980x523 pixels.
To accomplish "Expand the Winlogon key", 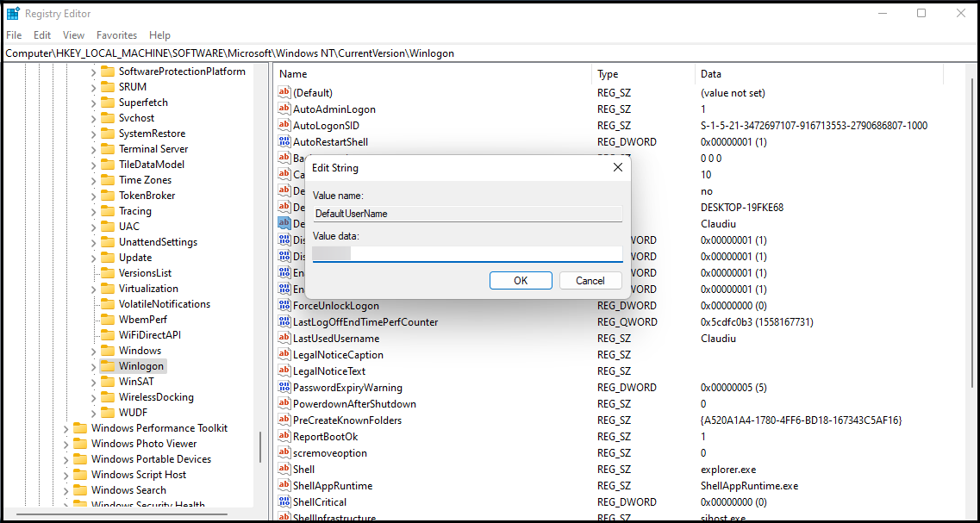I will pyautogui.click(x=94, y=366).
